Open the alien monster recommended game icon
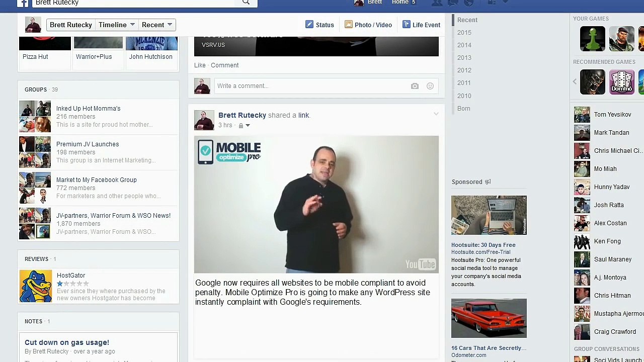The height and width of the screenshot is (362, 644). (593, 82)
